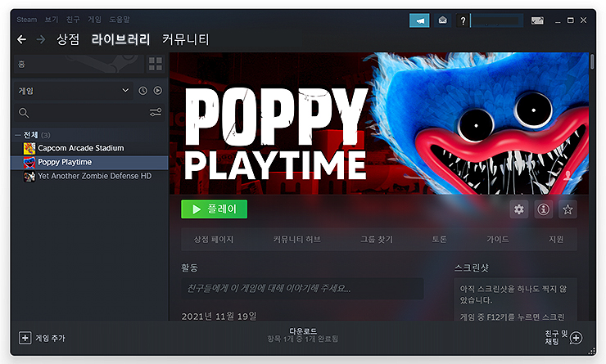
Task: Click the 활동 section heading
Action: pos(189,267)
